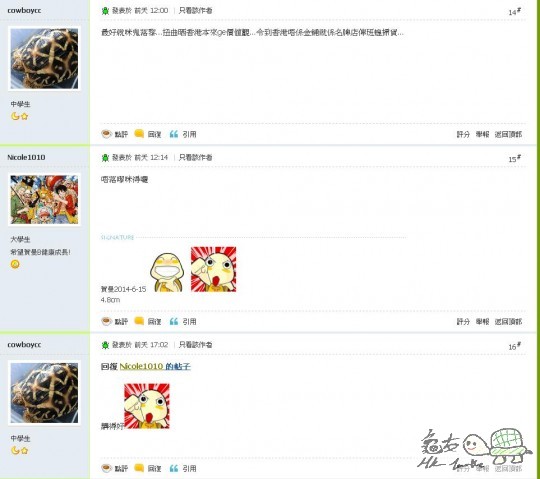Click the quote marks icon in post 15

[174, 321]
